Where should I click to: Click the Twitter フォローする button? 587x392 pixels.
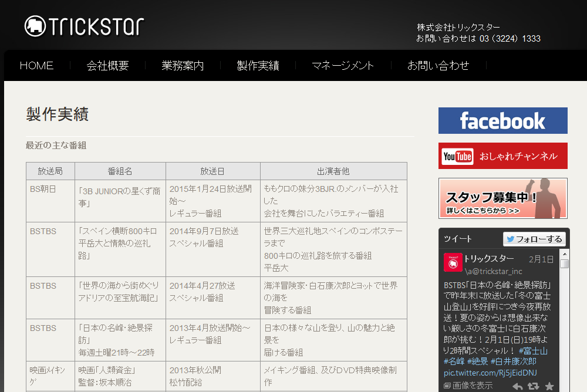point(534,239)
